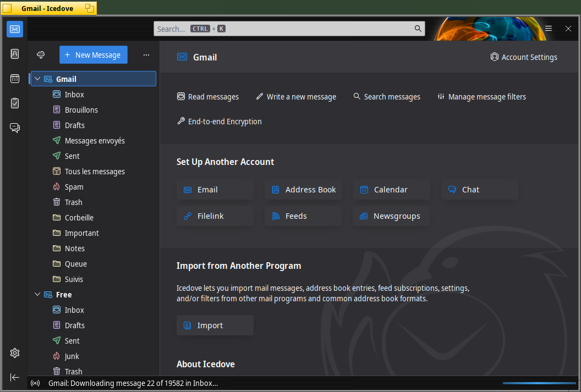Click the Tous les messages archive icon
Image resolution: width=581 pixels, height=392 pixels.
[x=57, y=171]
